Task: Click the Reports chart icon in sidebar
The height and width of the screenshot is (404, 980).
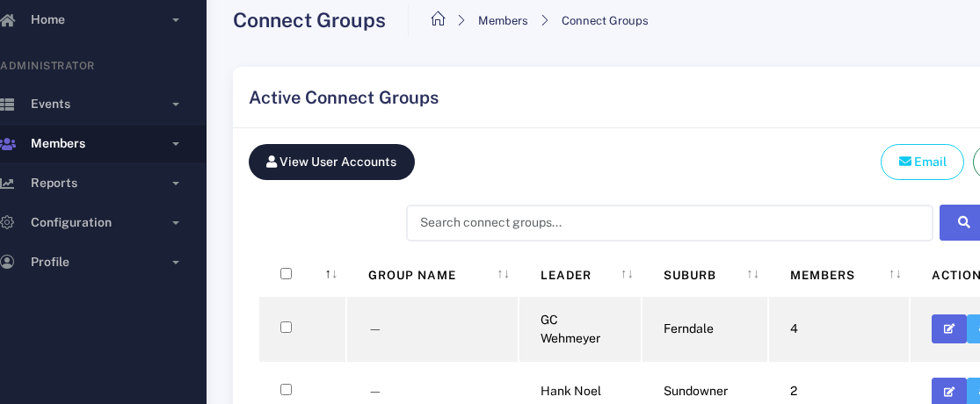Action: 7,183
